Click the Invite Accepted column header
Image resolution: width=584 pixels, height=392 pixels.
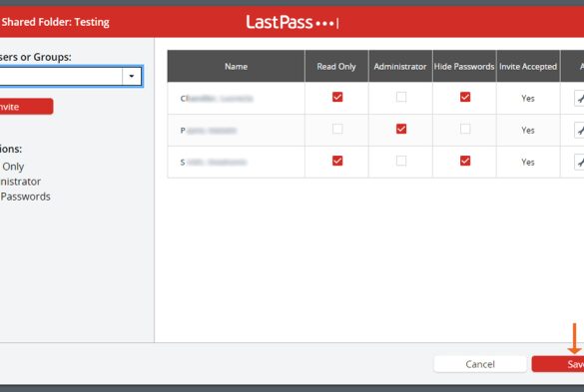(x=528, y=66)
